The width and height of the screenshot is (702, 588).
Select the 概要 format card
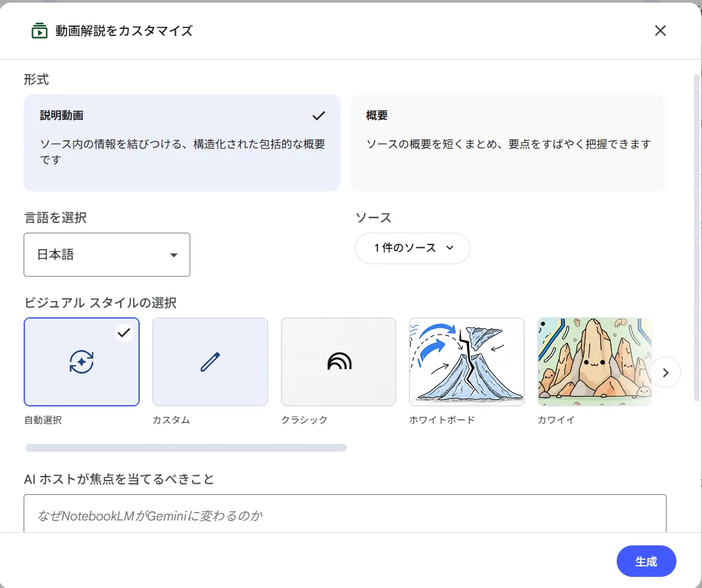(x=508, y=143)
